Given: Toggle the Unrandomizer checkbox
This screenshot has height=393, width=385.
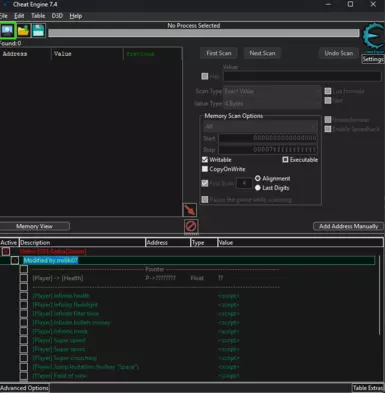Looking at the screenshot, I should click(328, 120).
